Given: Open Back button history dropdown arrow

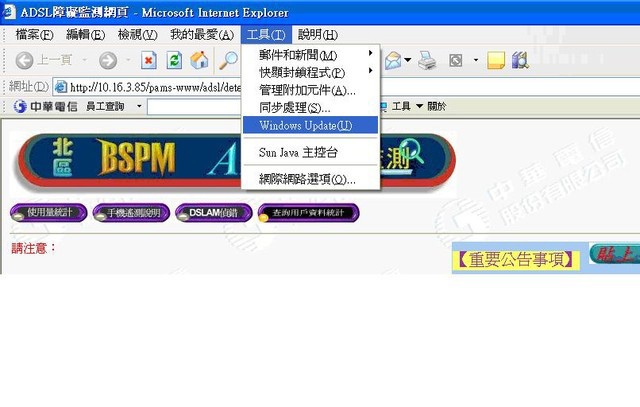Looking at the screenshot, I should (x=84, y=60).
